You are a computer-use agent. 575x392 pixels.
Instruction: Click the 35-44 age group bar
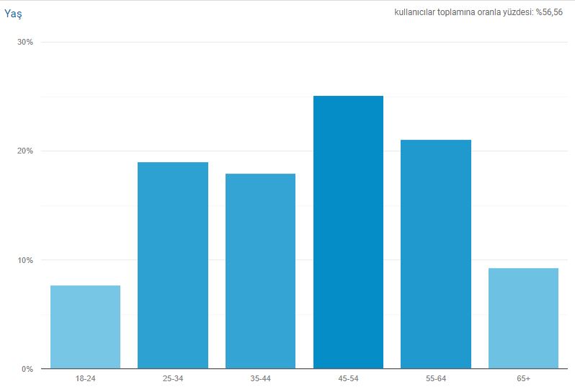click(260, 271)
